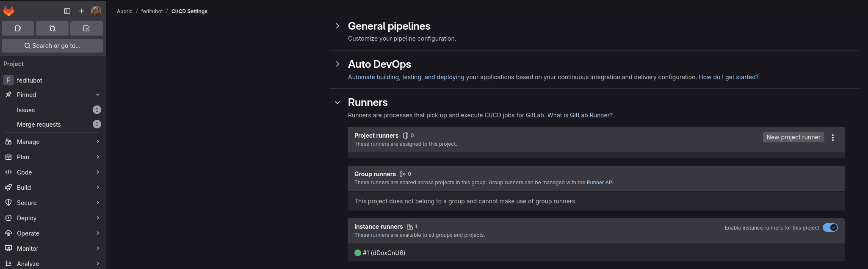
Task: Open the Monitor menu item
Action: pyautogui.click(x=53, y=249)
